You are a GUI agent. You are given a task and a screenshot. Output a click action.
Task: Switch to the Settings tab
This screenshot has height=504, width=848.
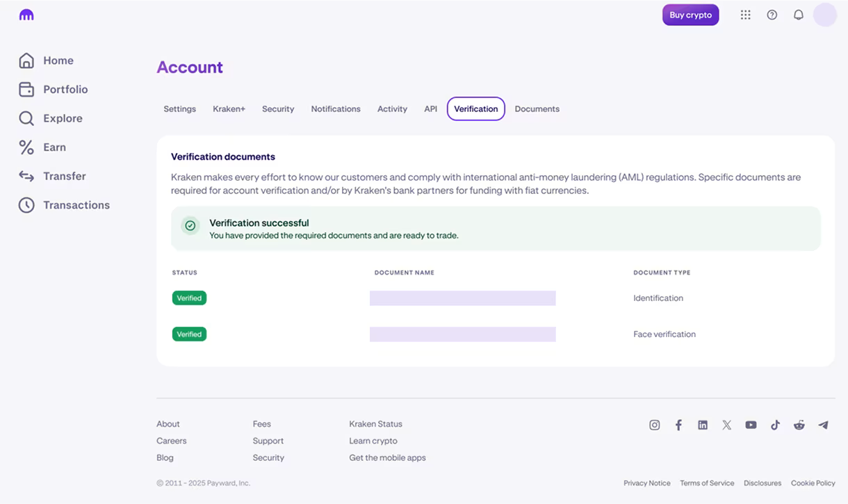pos(179,109)
